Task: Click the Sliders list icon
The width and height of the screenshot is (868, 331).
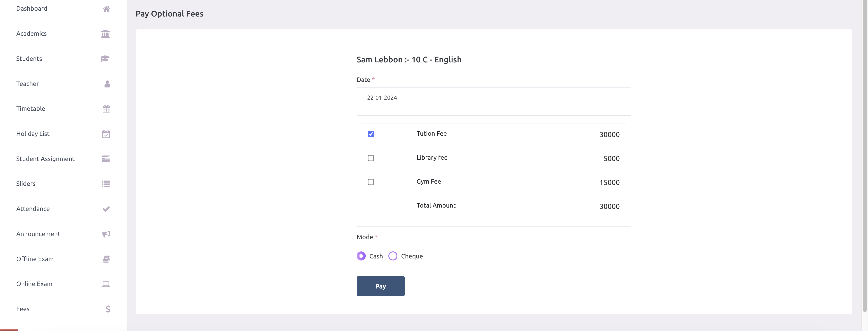Action: [106, 184]
